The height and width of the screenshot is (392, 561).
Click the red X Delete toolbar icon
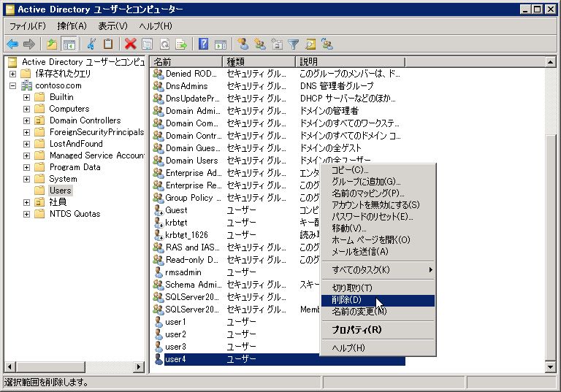pos(131,45)
